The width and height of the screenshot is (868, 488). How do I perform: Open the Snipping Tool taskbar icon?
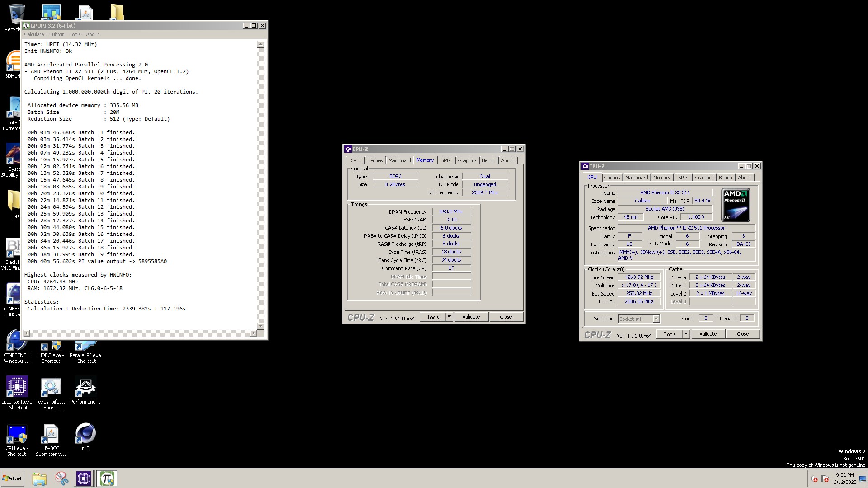pos(62,479)
